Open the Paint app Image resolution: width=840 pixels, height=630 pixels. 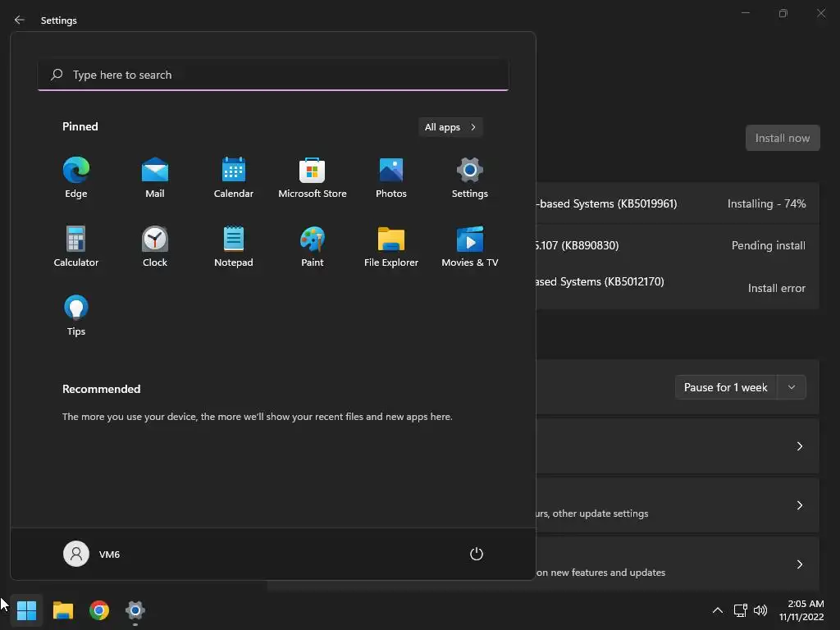point(313,247)
